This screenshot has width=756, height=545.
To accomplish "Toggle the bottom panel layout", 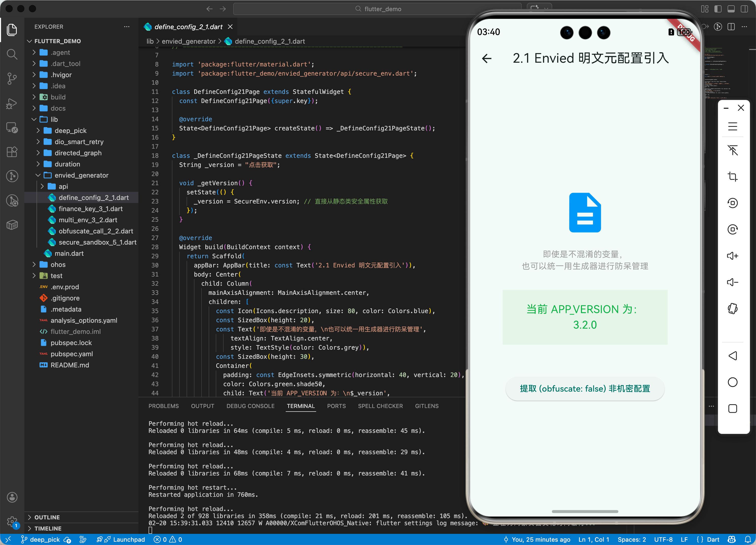I will (x=731, y=9).
